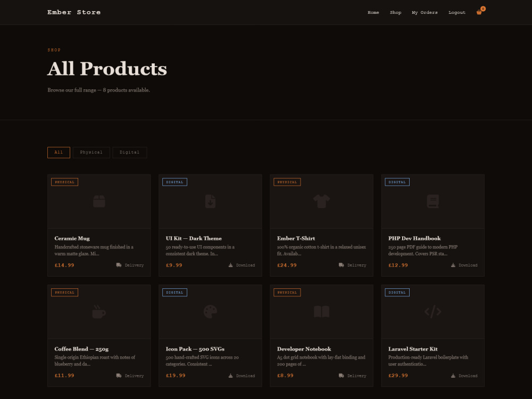Select the All filter tab
This screenshot has width=532, height=399.
pos(59,152)
